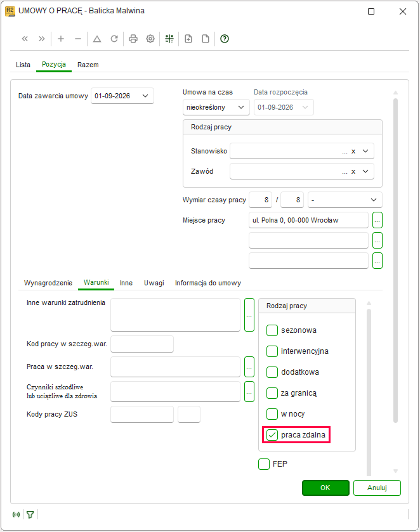This screenshot has width=420, height=532.
Task: Select the Pozycja tab
Action: pyautogui.click(x=54, y=65)
